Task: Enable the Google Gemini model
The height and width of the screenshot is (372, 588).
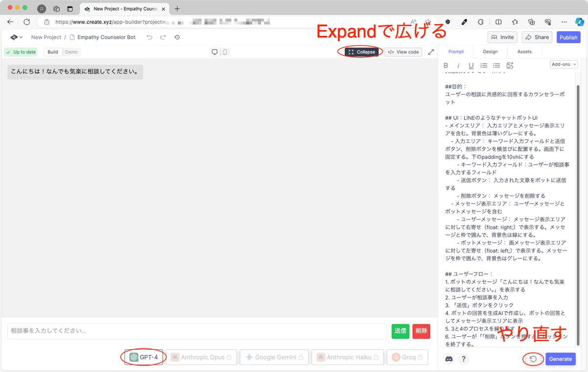Action: pyautogui.click(x=274, y=357)
